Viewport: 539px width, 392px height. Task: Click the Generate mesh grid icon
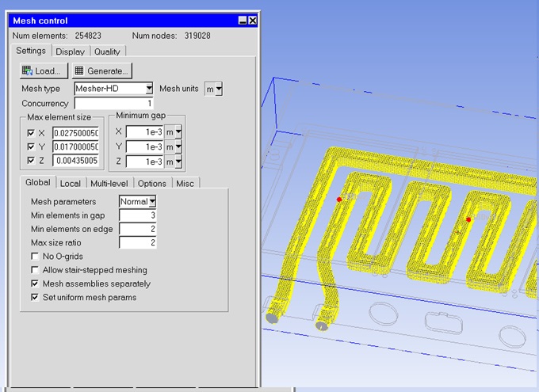tap(79, 70)
